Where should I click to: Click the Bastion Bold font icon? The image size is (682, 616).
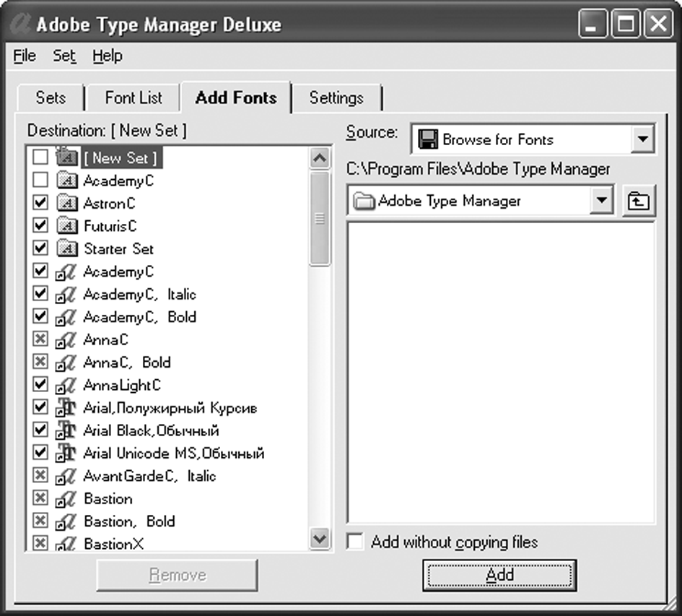(x=66, y=521)
